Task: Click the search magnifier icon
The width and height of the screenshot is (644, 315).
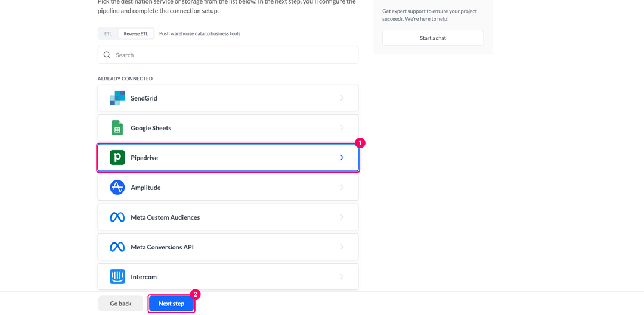Action: tap(107, 55)
